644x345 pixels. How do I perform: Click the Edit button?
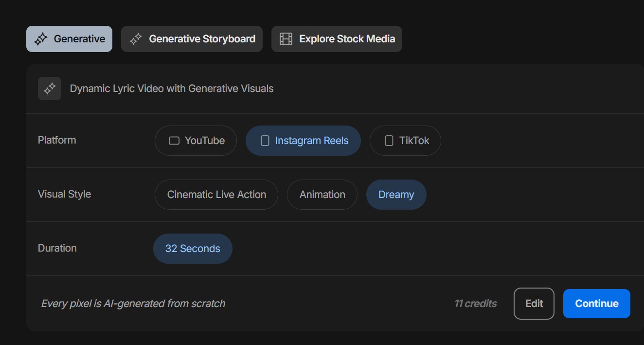[x=534, y=304]
